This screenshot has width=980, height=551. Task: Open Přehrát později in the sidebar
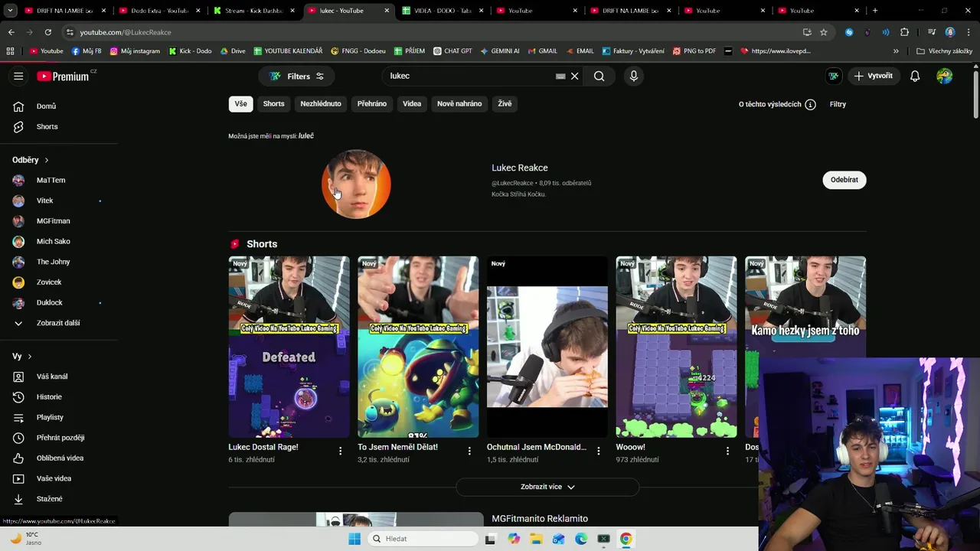(59, 438)
